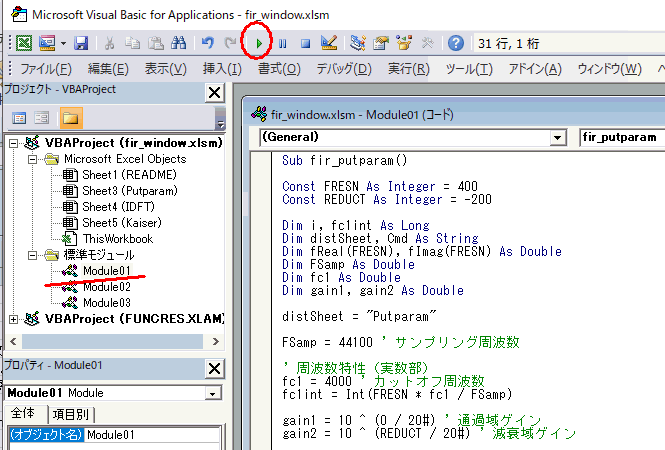Click the Sub fir_putparam() code line
This screenshot has width=665, height=450.
pyautogui.click(x=344, y=161)
